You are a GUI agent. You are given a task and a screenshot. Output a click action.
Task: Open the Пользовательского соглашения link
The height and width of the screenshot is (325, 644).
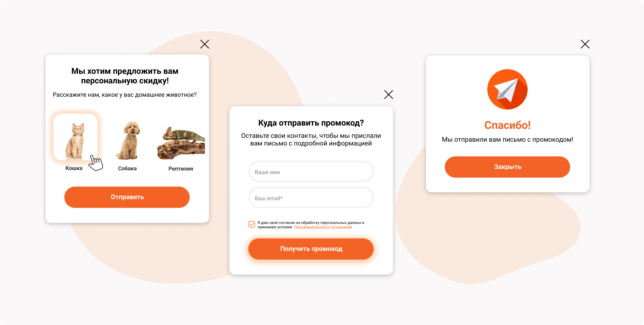[x=323, y=227]
